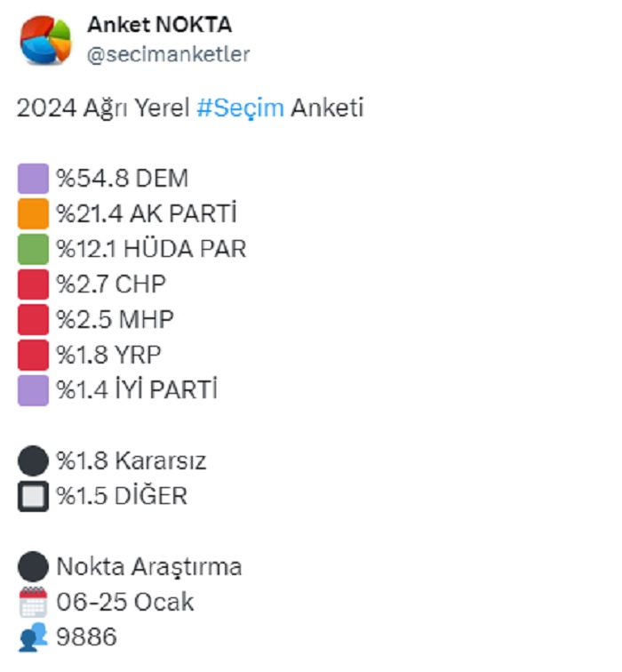Click the %21.4 AK PARTİ result text
This screenshot has height=672, width=622.
[147, 214]
